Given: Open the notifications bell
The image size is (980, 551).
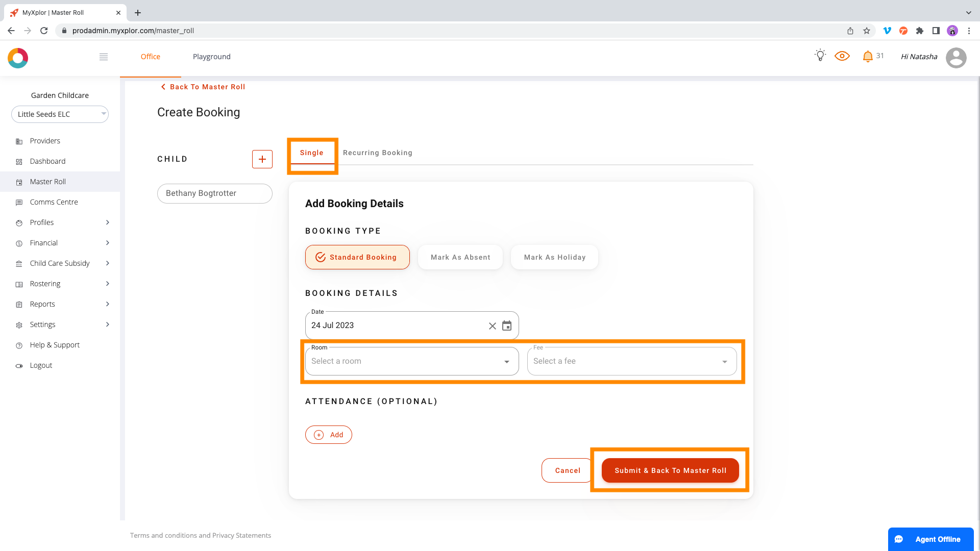Looking at the screenshot, I should point(868,57).
